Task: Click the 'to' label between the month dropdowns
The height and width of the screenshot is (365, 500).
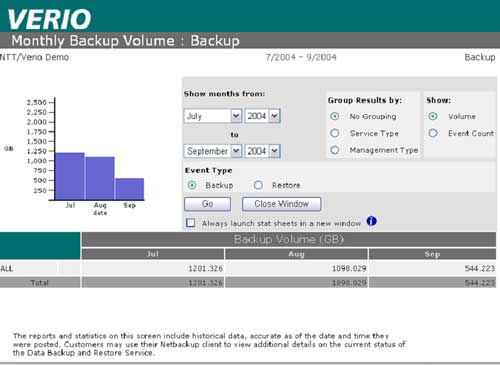Action: coord(235,135)
